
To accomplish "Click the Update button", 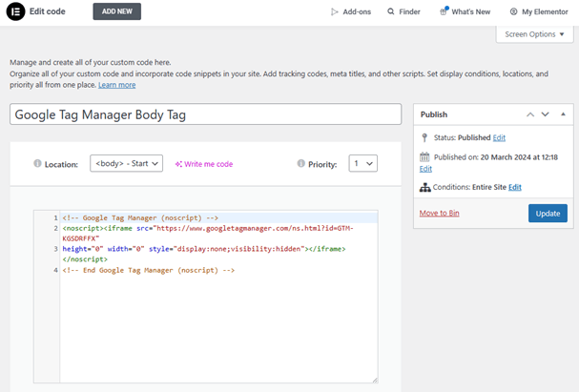I will pyautogui.click(x=548, y=214).
